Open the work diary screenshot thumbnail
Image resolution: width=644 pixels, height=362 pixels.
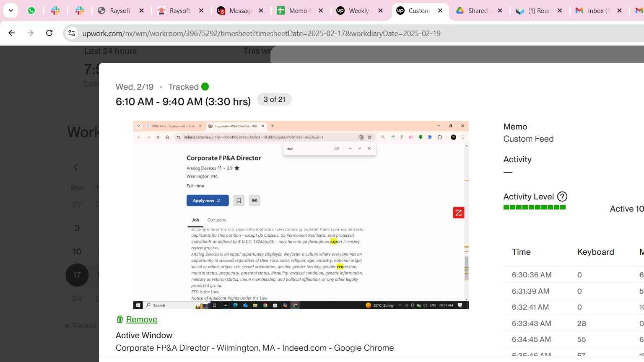point(301,215)
